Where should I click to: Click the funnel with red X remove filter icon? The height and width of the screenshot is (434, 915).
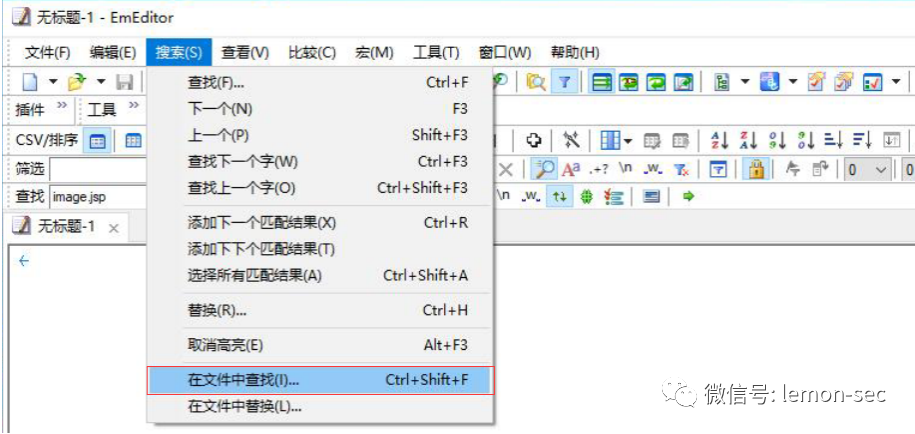[x=681, y=170]
